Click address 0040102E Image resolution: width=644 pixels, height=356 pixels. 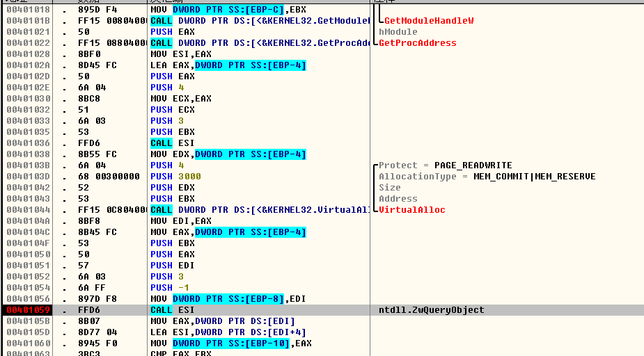pos(28,88)
